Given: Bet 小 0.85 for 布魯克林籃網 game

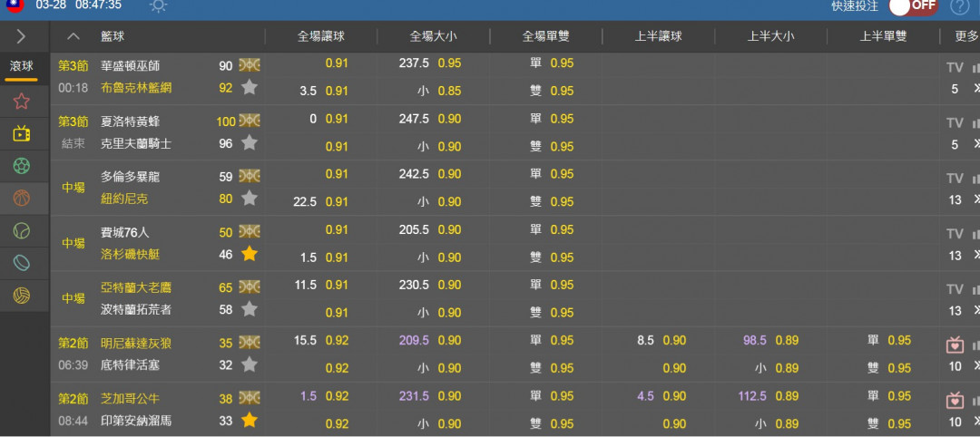Looking at the screenshot, I should (449, 91).
